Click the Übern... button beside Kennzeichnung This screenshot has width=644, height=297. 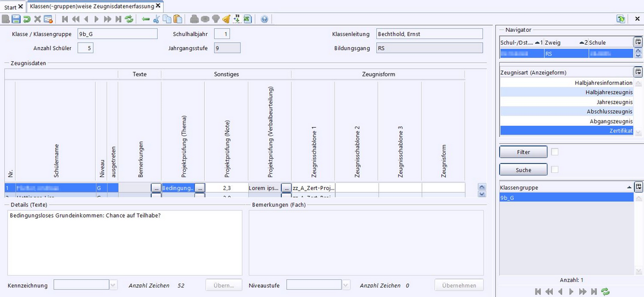(223, 285)
